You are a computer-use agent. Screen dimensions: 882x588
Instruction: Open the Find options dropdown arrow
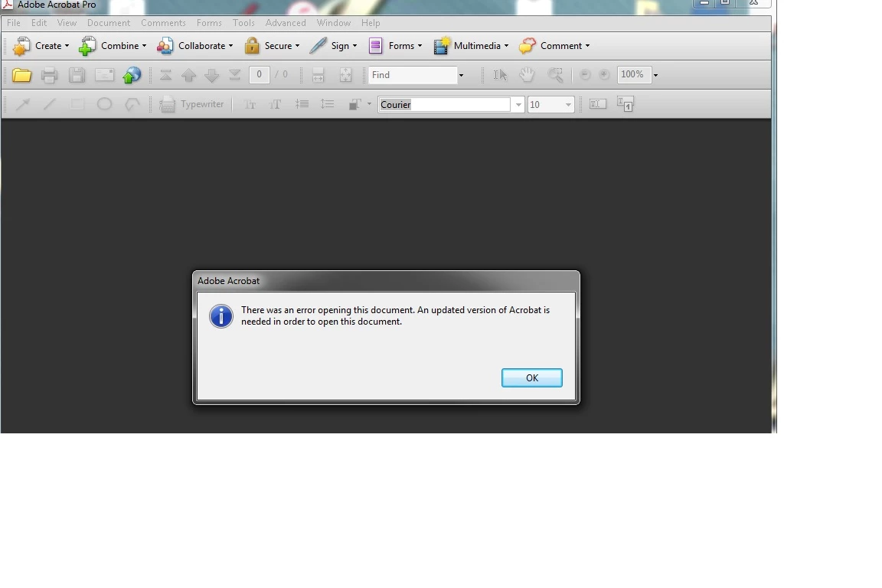(x=461, y=75)
